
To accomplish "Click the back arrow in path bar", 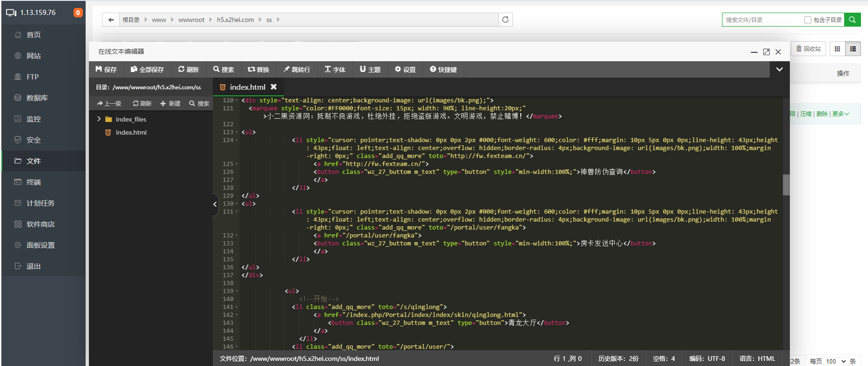I will (111, 20).
